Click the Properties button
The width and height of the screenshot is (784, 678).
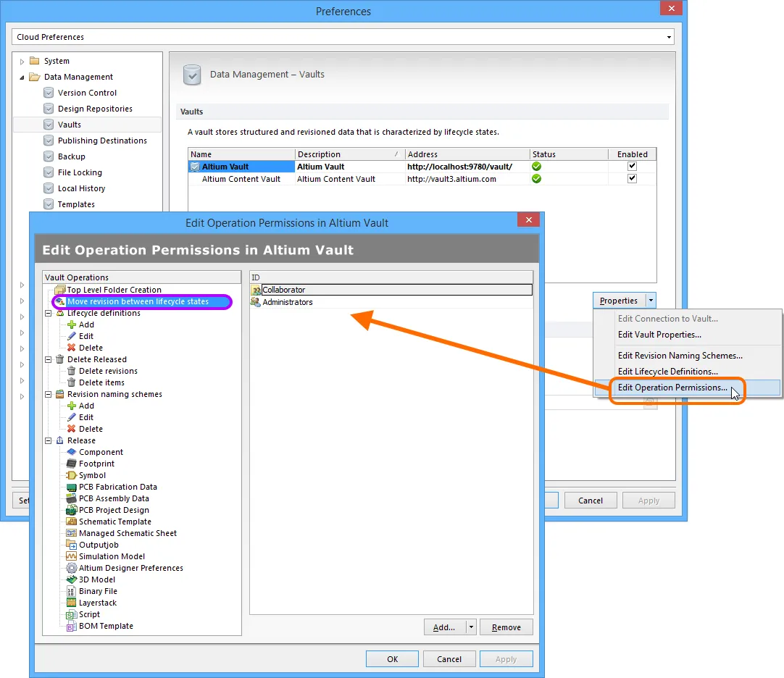(x=619, y=301)
